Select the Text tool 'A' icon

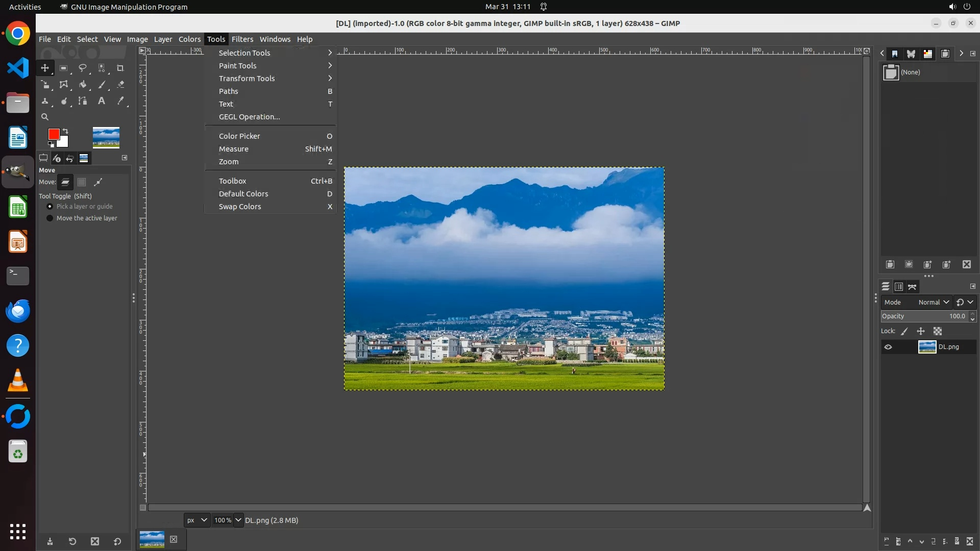[x=102, y=101]
